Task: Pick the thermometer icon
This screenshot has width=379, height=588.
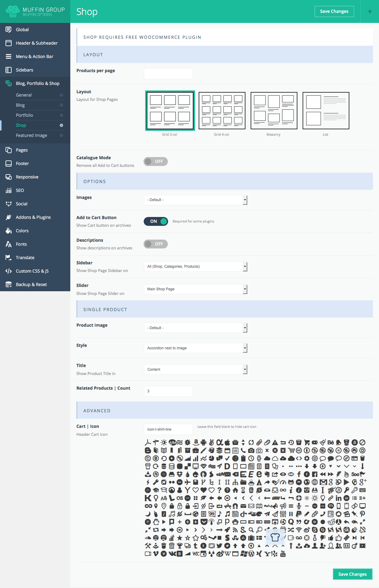Action: click(x=315, y=538)
